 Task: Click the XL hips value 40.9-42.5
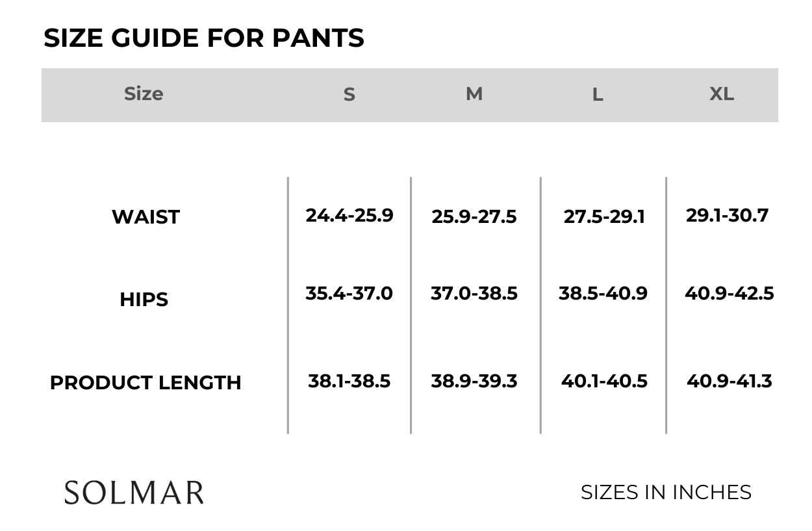(x=730, y=293)
